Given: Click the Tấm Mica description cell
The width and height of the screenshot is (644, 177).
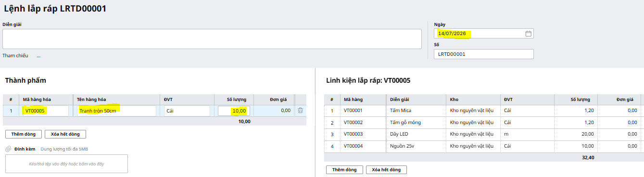Looking at the screenshot, I should [x=417, y=110].
